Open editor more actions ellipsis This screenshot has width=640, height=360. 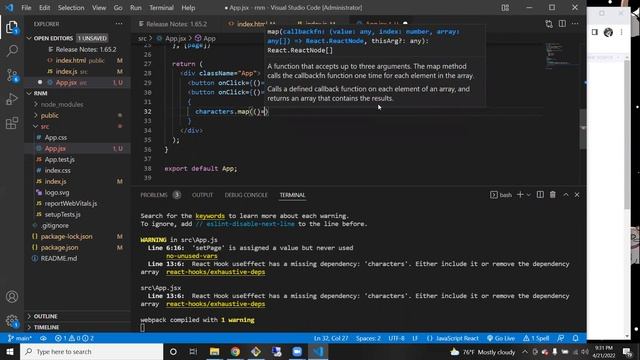tap(575, 24)
